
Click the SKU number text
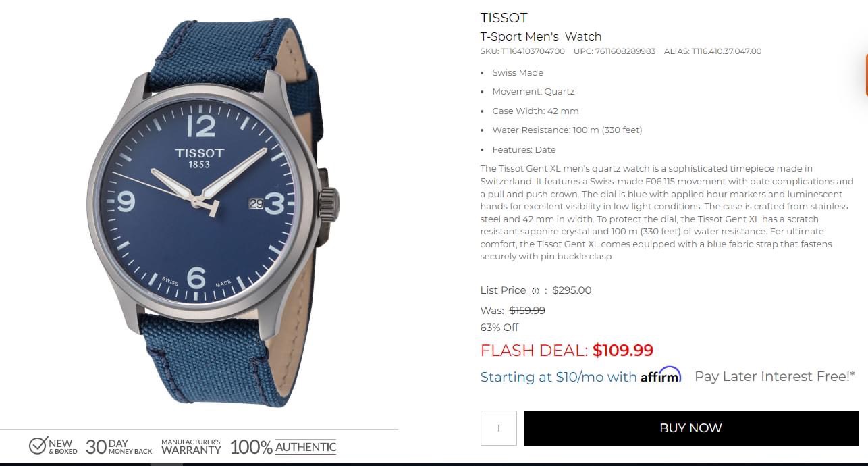pos(522,51)
